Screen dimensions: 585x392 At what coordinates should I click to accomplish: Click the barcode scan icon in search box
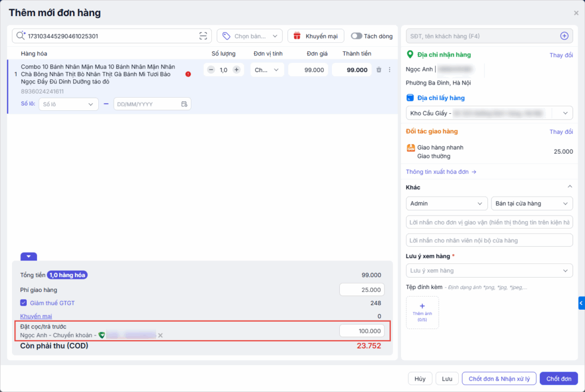point(203,36)
